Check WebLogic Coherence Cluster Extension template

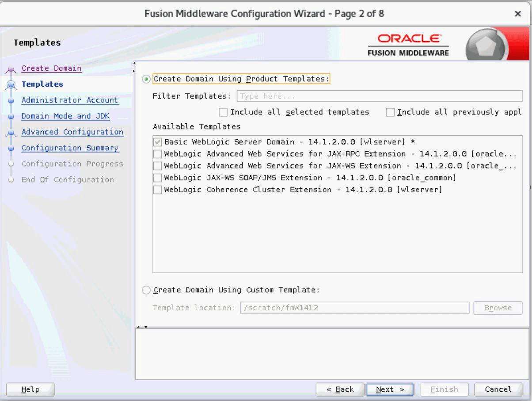[157, 190]
